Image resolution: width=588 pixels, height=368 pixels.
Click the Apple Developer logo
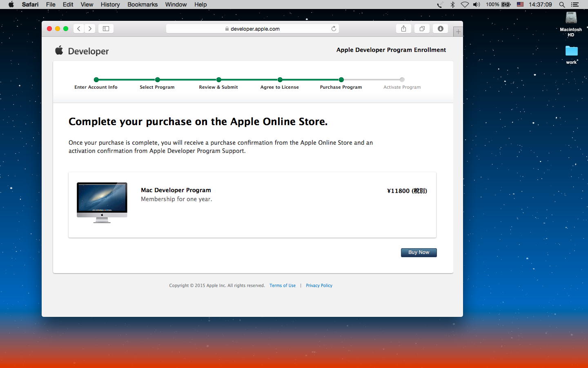tap(82, 51)
